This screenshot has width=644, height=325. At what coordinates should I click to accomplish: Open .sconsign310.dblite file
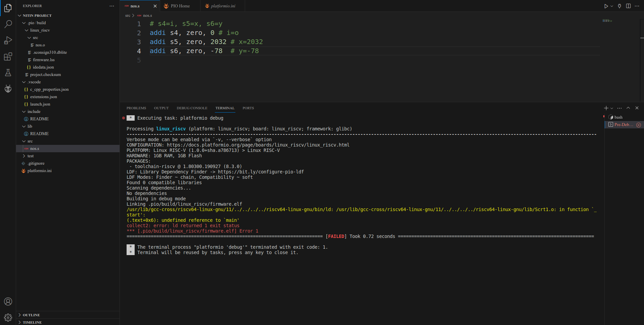(x=68, y=52)
